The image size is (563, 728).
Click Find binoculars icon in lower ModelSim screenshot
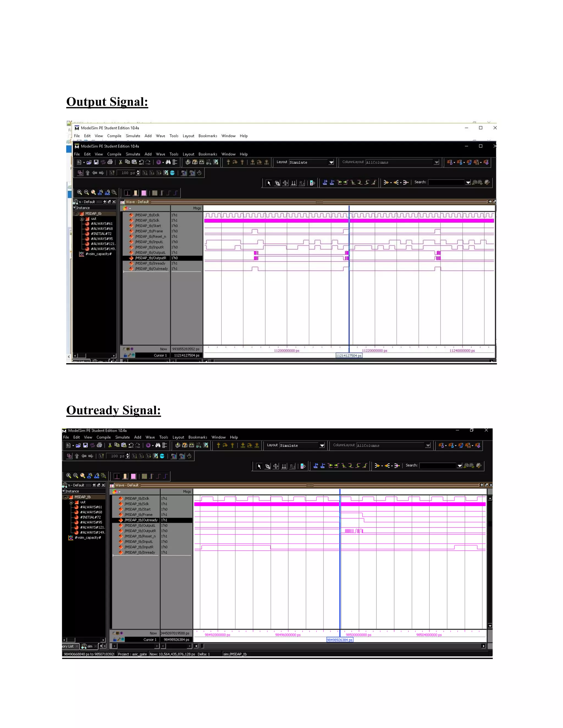158,445
